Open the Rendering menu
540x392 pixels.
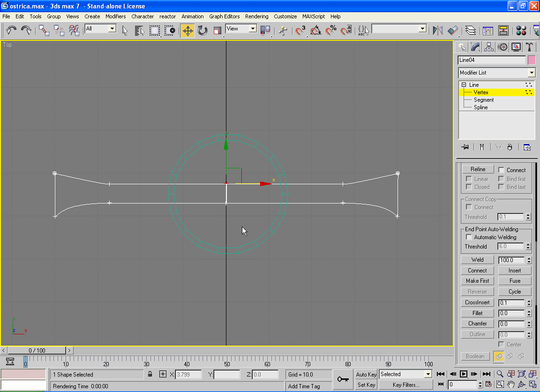[256, 16]
